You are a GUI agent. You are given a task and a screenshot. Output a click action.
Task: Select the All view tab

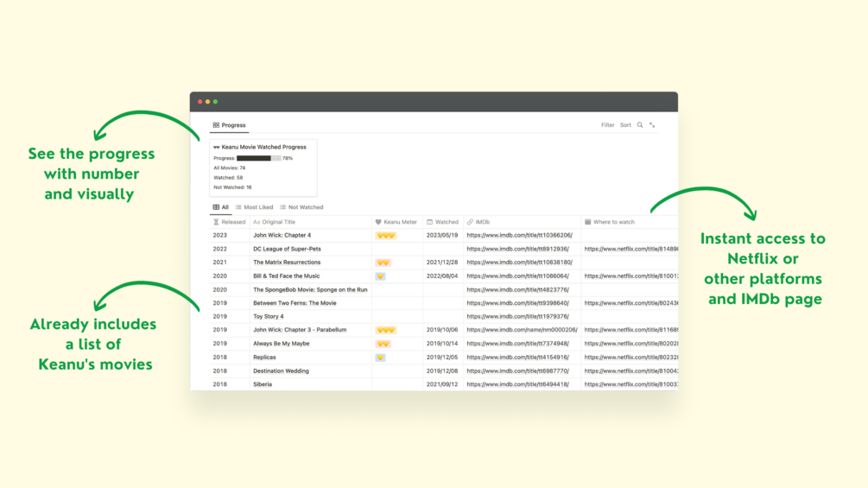pyautogui.click(x=220, y=207)
